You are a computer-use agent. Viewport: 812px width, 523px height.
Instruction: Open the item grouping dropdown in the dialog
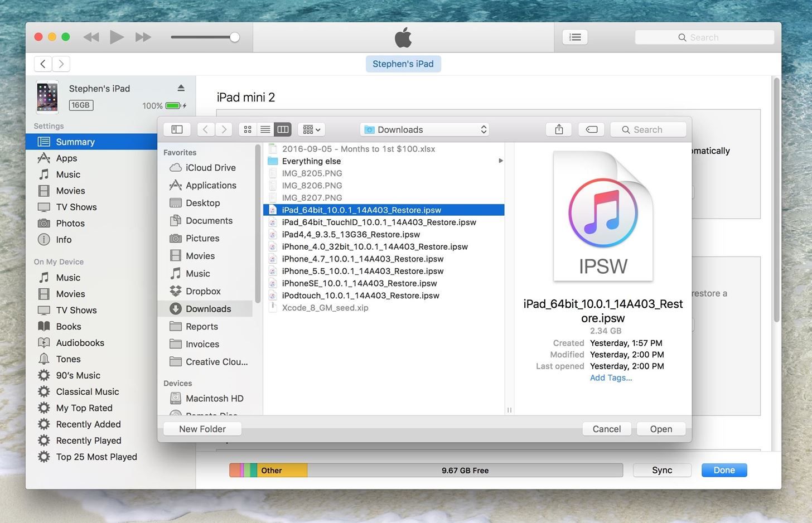[311, 129]
